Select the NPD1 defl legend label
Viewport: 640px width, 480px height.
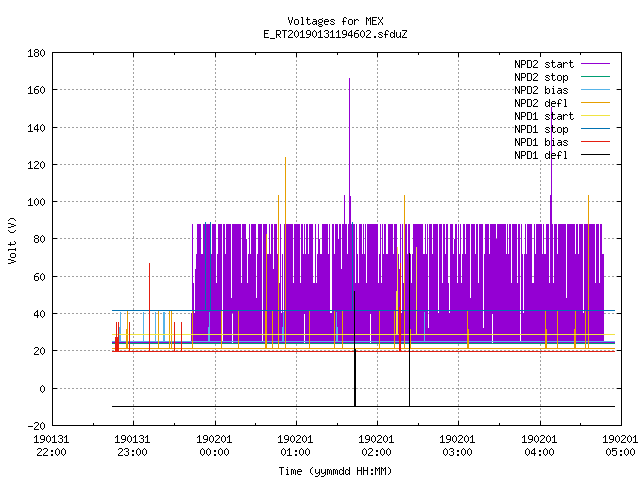click(x=541, y=155)
